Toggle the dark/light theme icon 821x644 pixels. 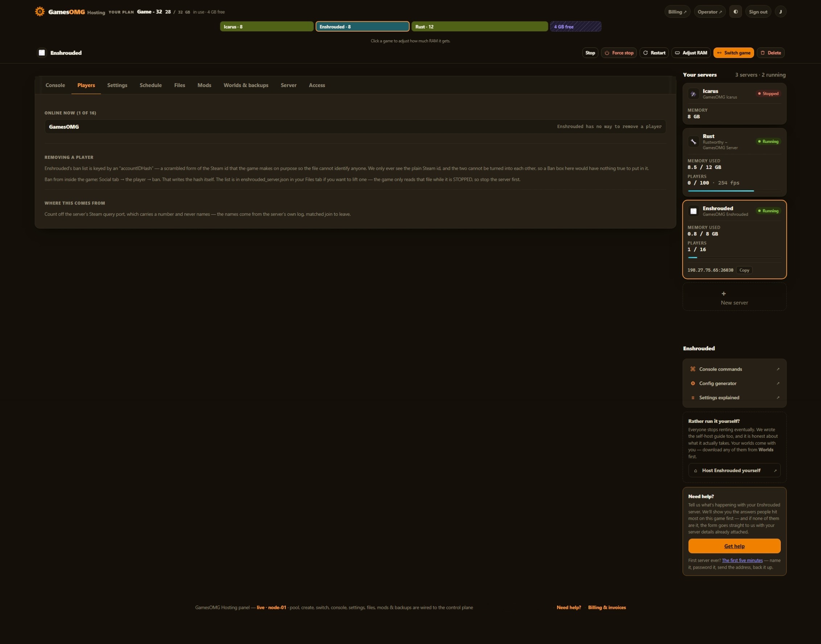click(735, 12)
